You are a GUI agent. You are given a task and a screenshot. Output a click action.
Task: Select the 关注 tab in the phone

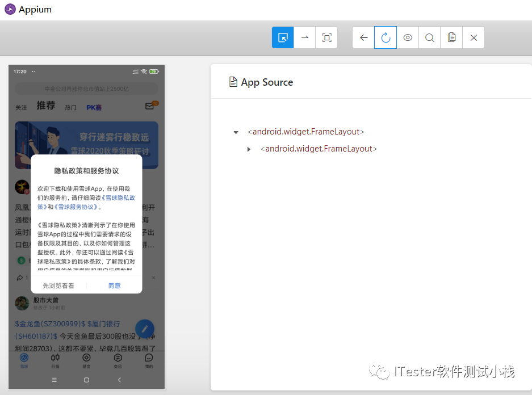pyautogui.click(x=21, y=107)
